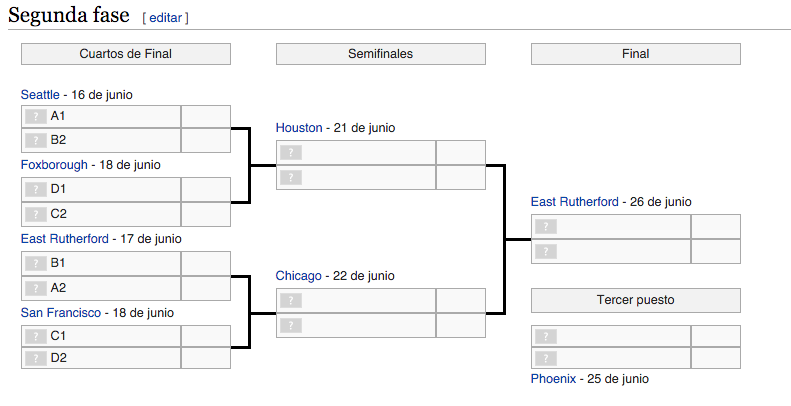791x406 pixels.
Task: Click the placeholder flag icon beside A2
Action: click(x=36, y=288)
